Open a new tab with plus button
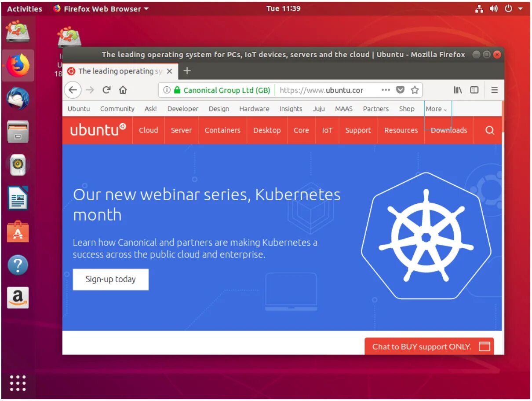The width and height of the screenshot is (532, 401). coord(187,71)
